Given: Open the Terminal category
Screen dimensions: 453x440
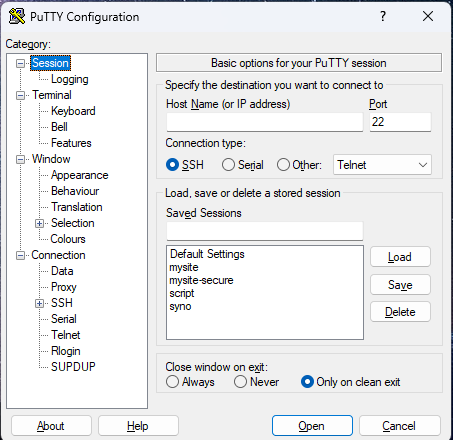Looking at the screenshot, I should tap(52, 95).
